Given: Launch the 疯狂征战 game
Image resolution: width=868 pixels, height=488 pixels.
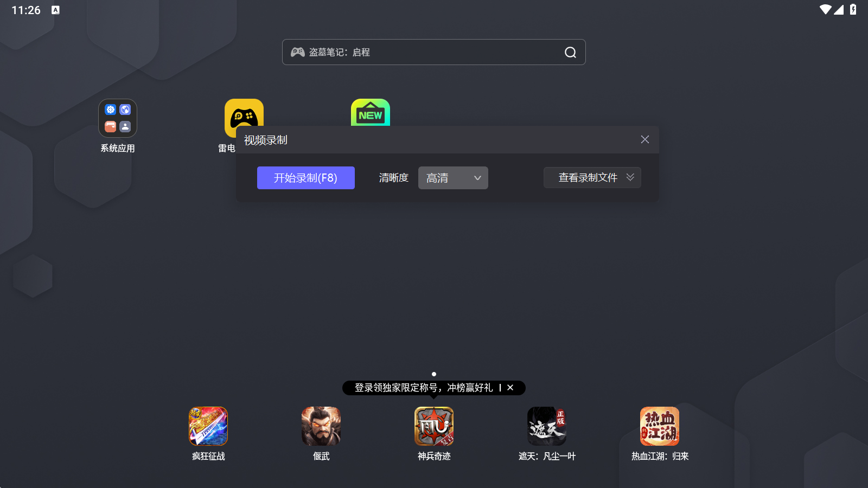Looking at the screenshot, I should pyautogui.click(x=208, y=426).
